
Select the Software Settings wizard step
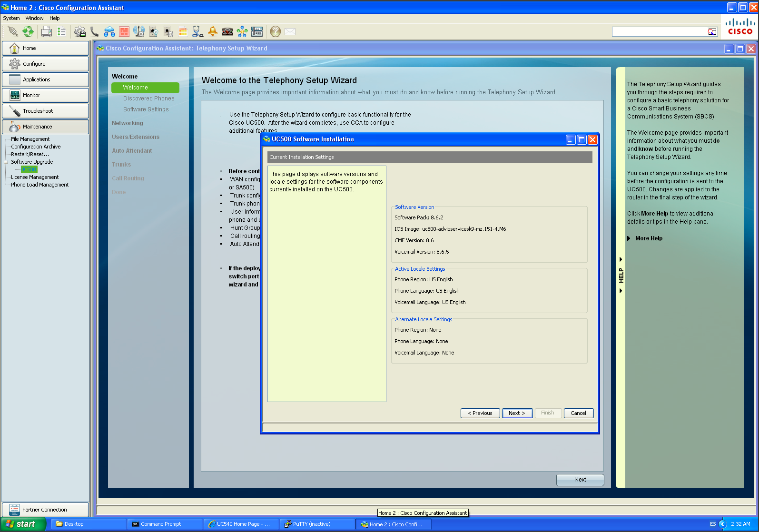pos(146,109)
